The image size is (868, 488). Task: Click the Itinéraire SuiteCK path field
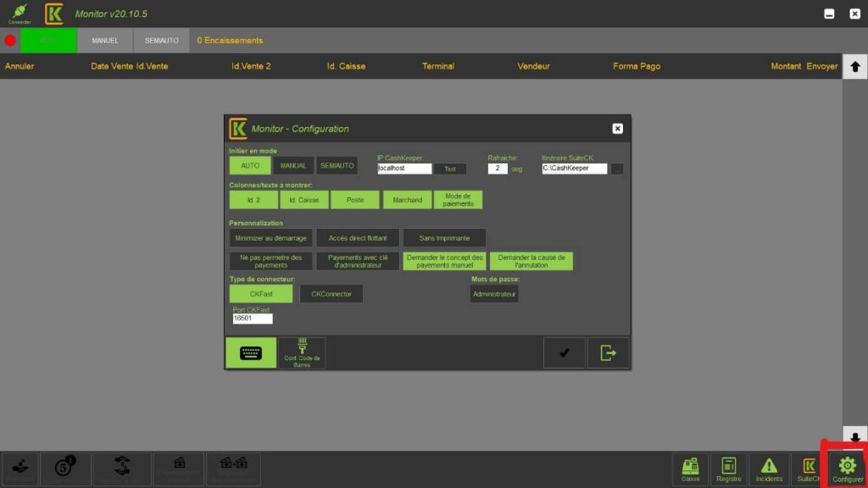(x=574, y=169)
